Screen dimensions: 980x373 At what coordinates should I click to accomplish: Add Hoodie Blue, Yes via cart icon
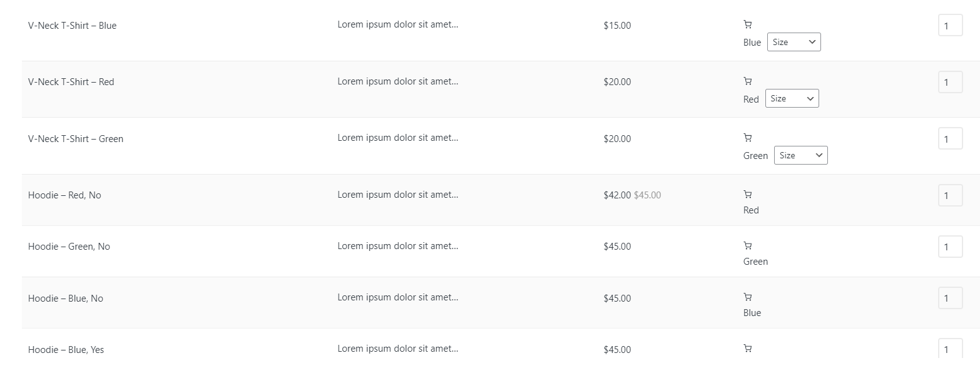(x=747, y=349)
